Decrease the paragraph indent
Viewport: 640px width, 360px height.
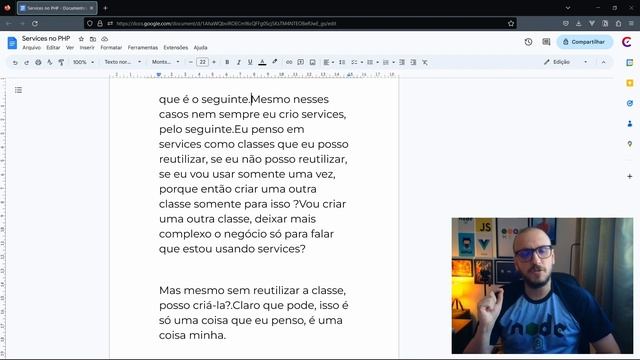(402, 62)
